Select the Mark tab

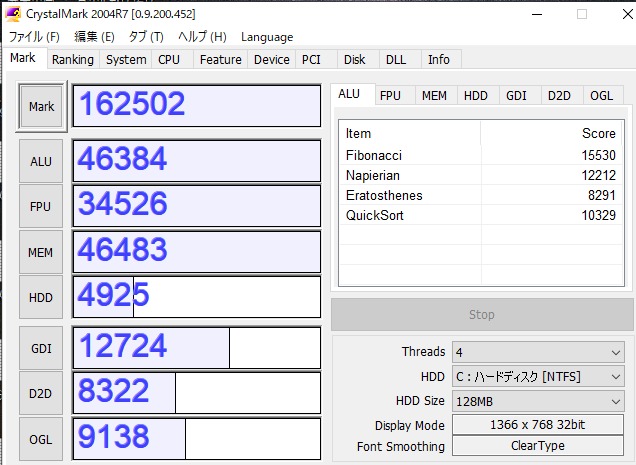(x=23, y=58)
